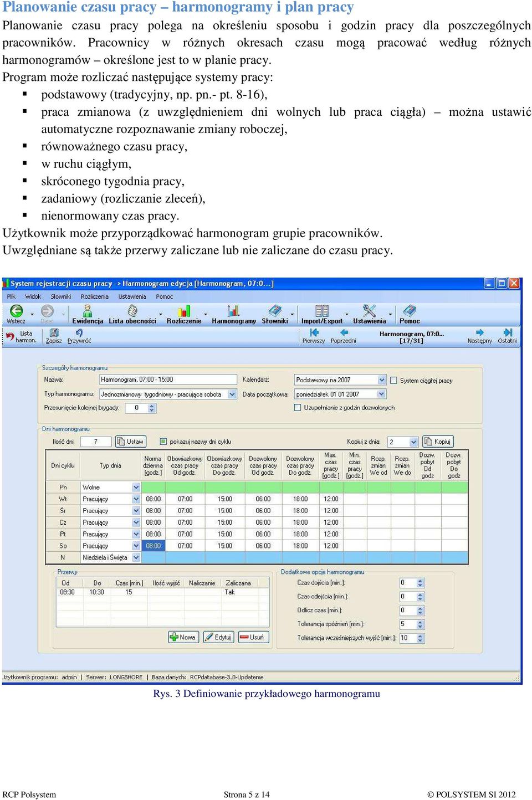Screen dimensions: 532x800
Task: Open day type dropdown for So row
Action: coord(136,546)
